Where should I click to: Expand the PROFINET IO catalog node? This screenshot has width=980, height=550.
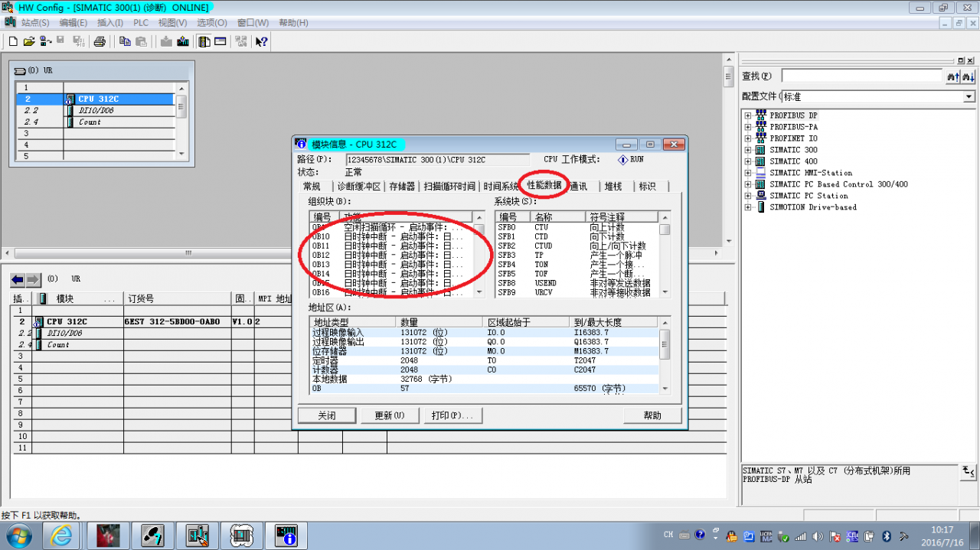(x=747, y=138)
